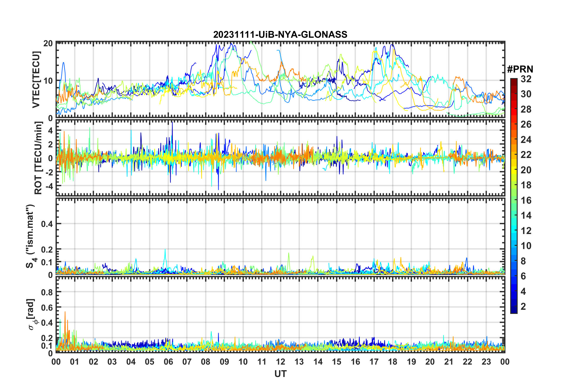The image size is (561, 392).
Task: Click x-axis hour tick label 11
Action: pos(262,362)
